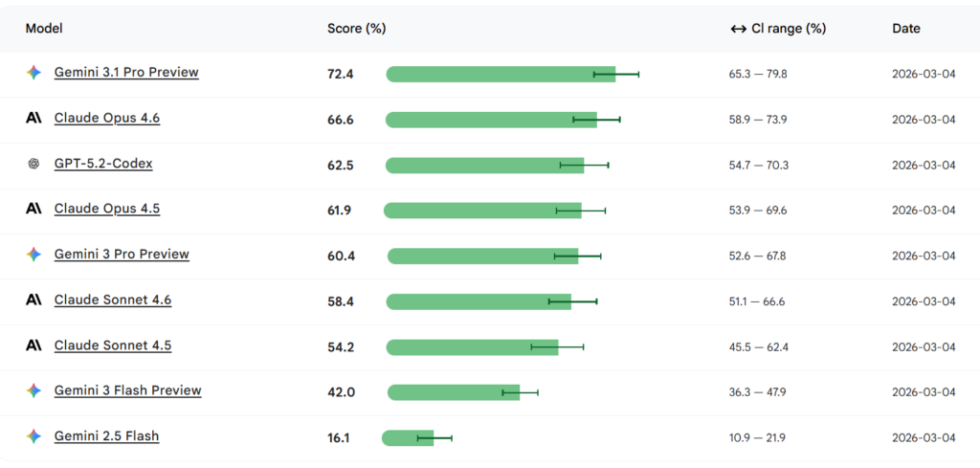
Task: Click the Gemini icon beside Gemini 3.1 Pro Preview
Action: [x=33, y=73]
